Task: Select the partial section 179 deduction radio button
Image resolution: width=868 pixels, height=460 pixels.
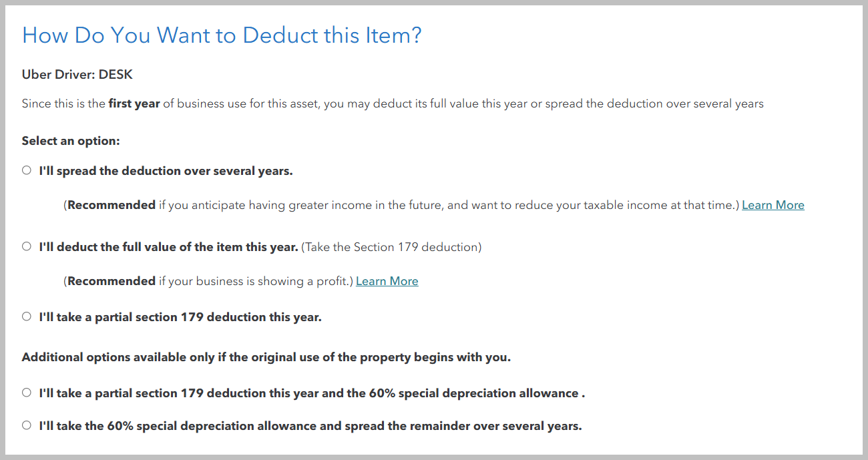Action: coord(27,316)
